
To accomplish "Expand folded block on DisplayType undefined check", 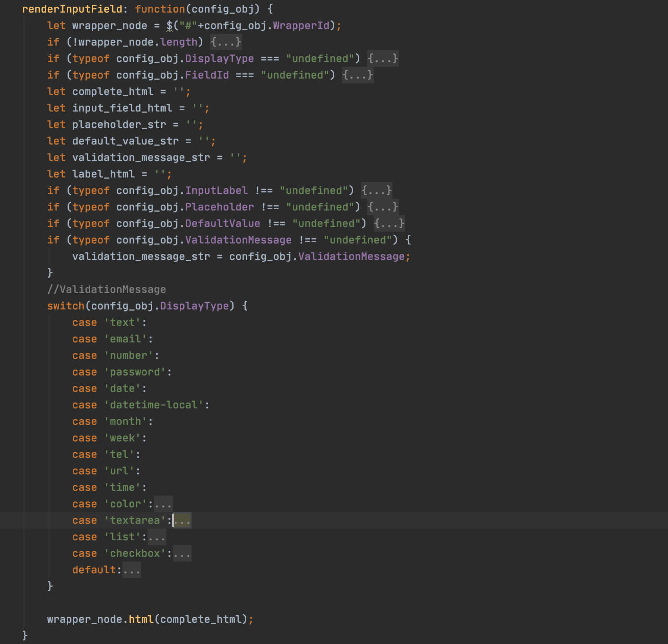I will [383, 59].
